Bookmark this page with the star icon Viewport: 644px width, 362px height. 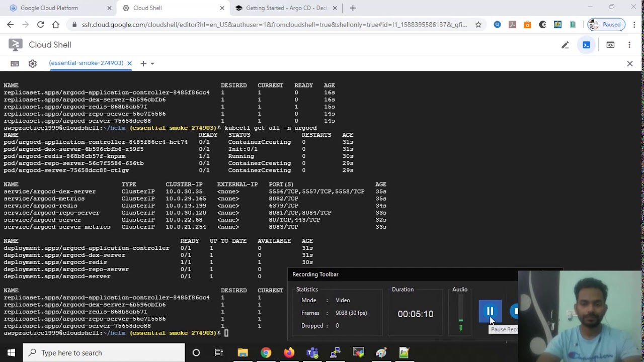point(478,25)
